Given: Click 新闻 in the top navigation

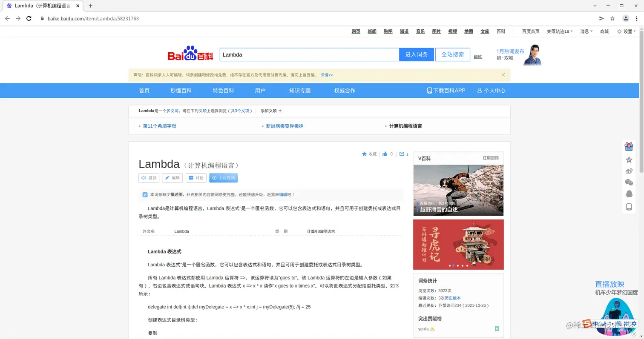Looking at the screenshot, I should (x=372, y=31).
